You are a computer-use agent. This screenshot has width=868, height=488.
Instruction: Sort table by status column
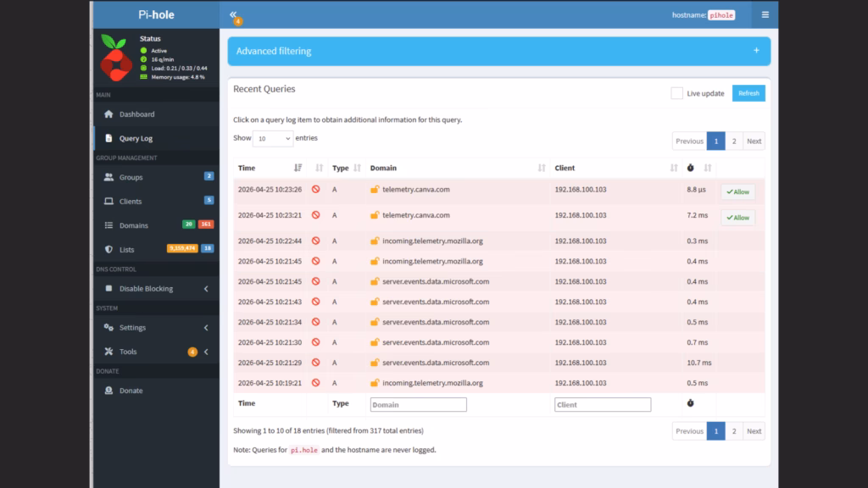pyautogui.click(x=319, y=168)
